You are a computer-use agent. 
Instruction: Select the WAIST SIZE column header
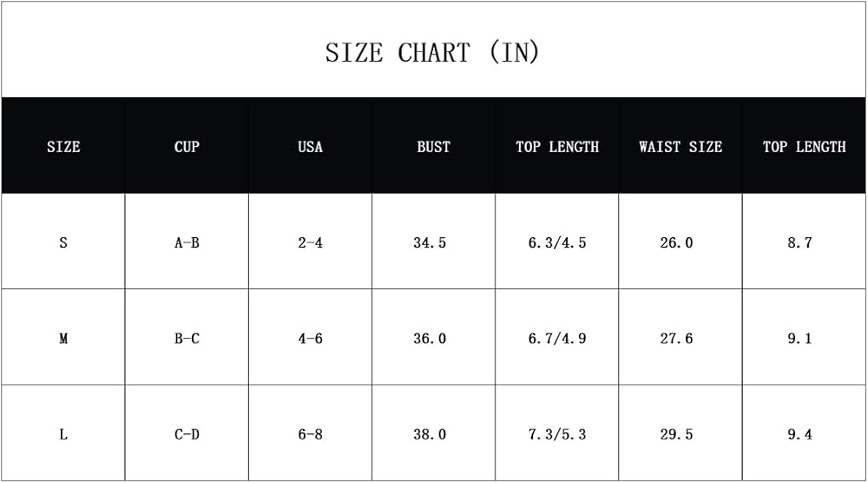click(x=681, y=147)
